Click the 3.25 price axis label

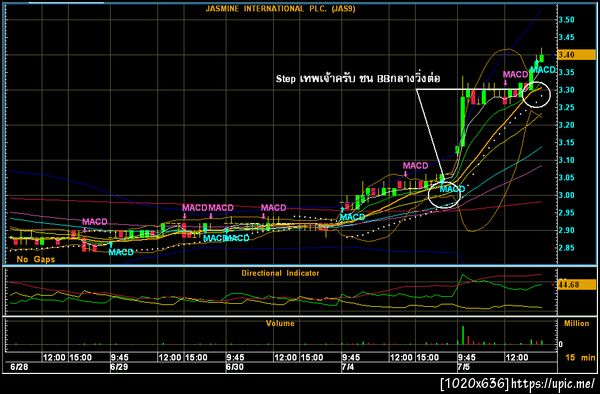pyautogui.click(x=566, y=107)
